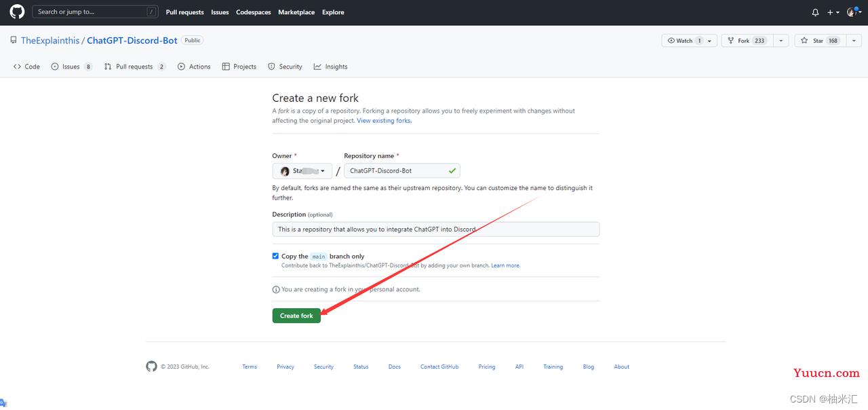The width and height of the screenshot is (868, 410).
Task: Switch to the Security tab
Action: [x=285, y=67]
